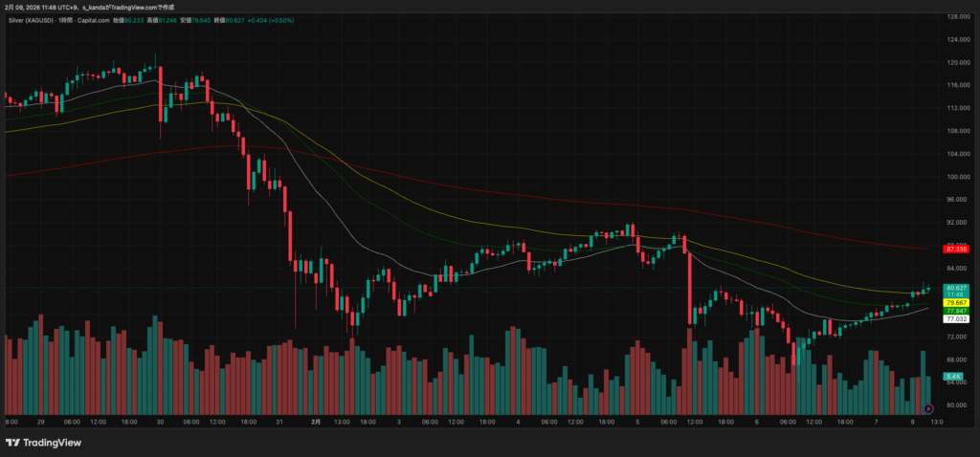Click the 100.000 level on price axis
Viewport: 980px width, 457px height.
point(957,177)
